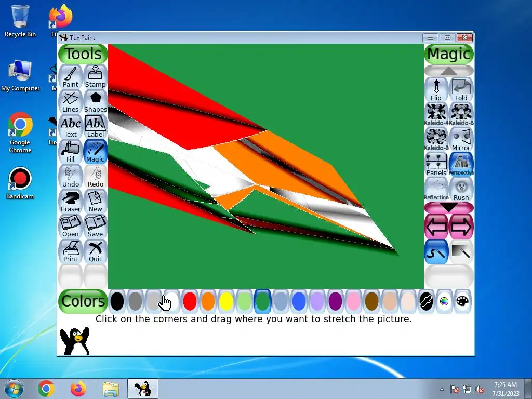Apply the Flip magic effect
532x399 pixels.
(436, 90)
